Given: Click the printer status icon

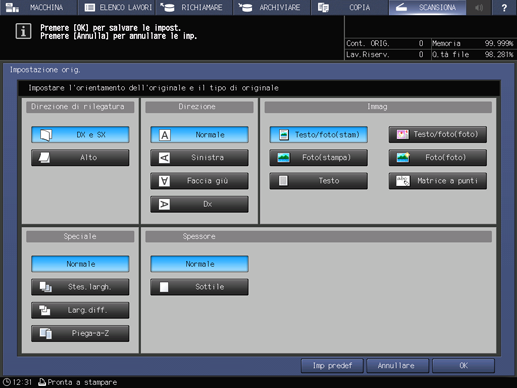Looking at the screenshot, I should pyautogui.click(x=42, y=382).
